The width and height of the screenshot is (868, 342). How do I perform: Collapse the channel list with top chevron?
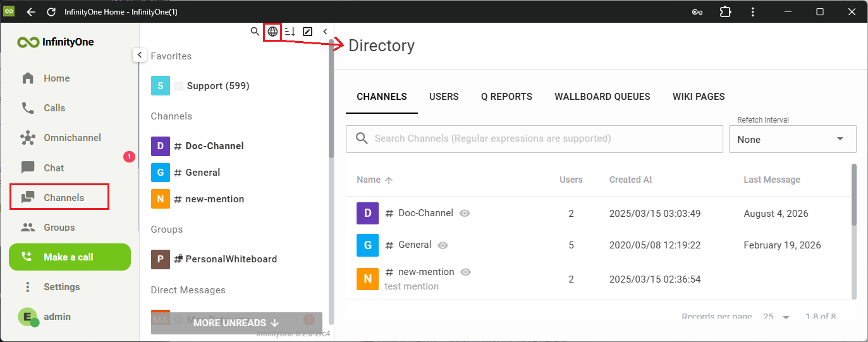325,32
